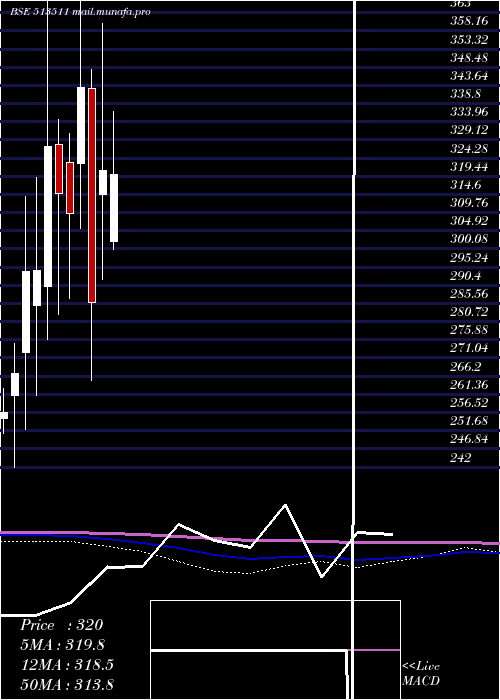This screenshot has height=700, width=500.
Task: Click the 333.96 price axis label
Action: coord(469,112)
